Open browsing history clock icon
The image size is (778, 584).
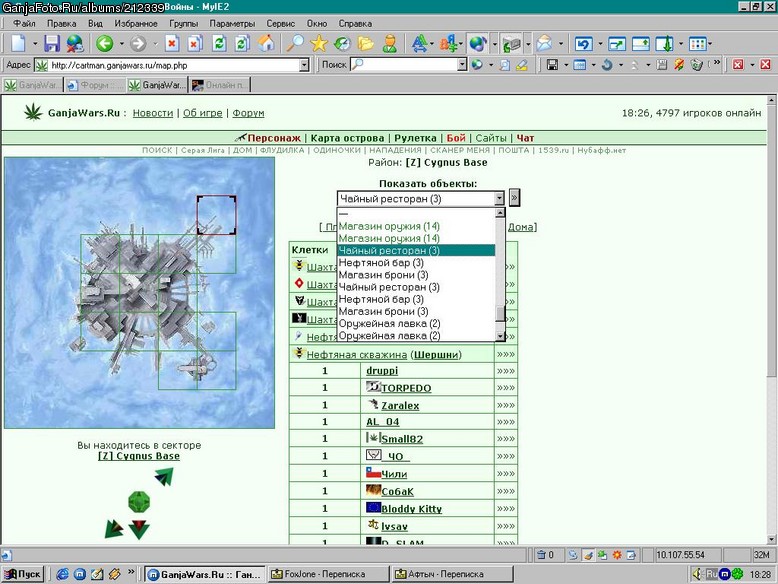pyautogui.click(x=342, y=44)
